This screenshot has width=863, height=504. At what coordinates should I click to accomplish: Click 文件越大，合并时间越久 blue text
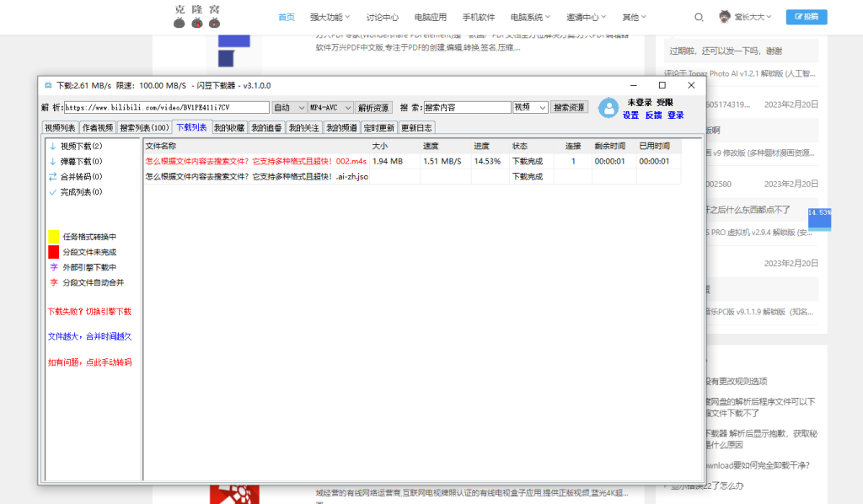(x=89, y=336)
